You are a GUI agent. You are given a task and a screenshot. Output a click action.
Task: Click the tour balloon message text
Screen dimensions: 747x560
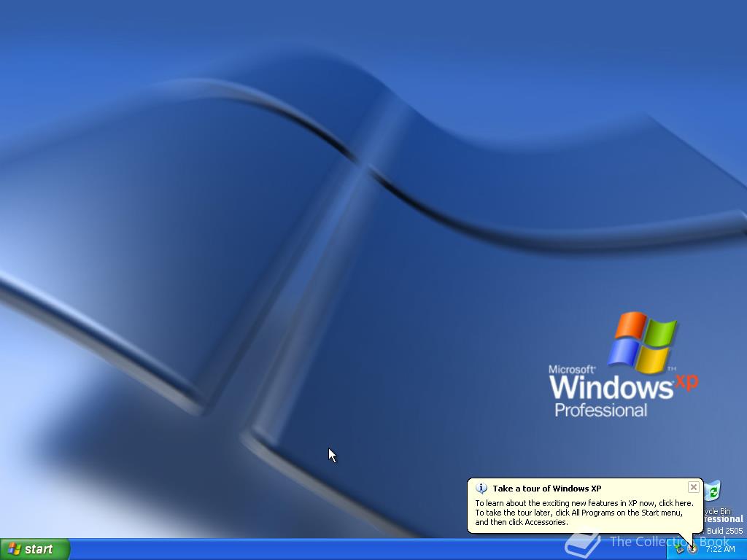(584, 513)
